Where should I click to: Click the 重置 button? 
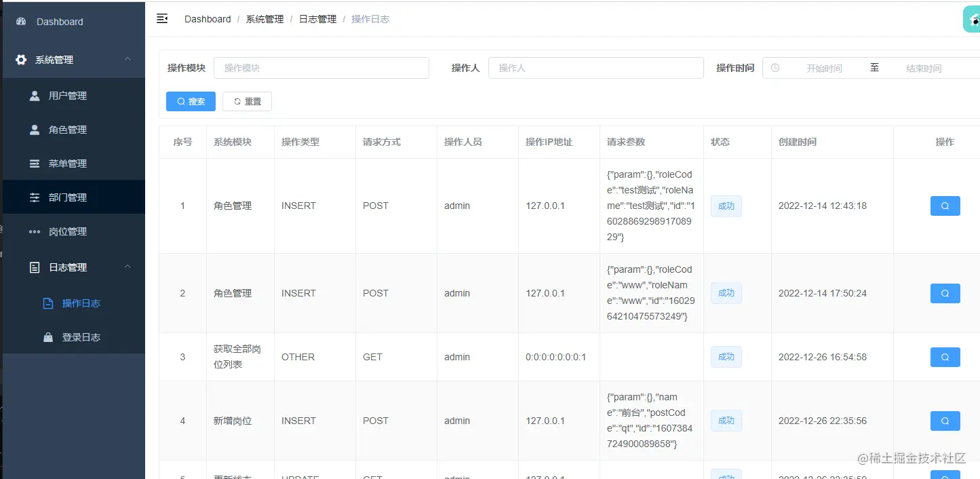[x=247, y=101]
